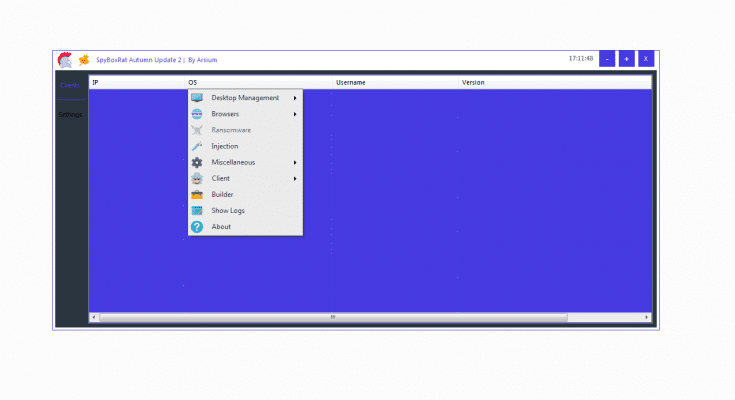Switch to the Clients sidebar tab

[70, 85]
